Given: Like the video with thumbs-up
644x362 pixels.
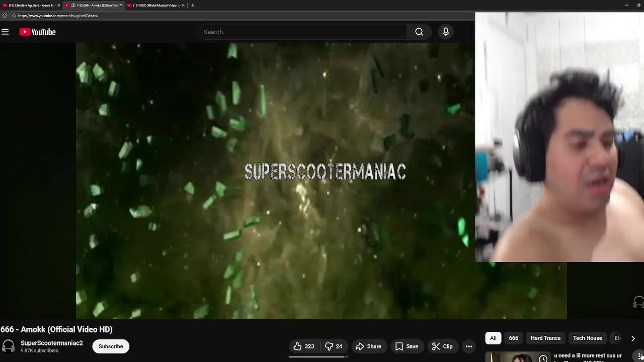Looking at the screenshot, I should (304, 346).
